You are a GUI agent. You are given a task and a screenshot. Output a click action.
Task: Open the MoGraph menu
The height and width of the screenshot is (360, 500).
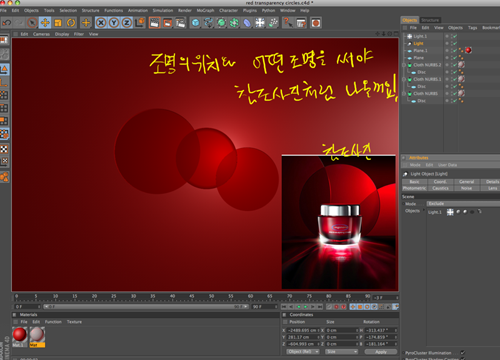coord(205,10)
